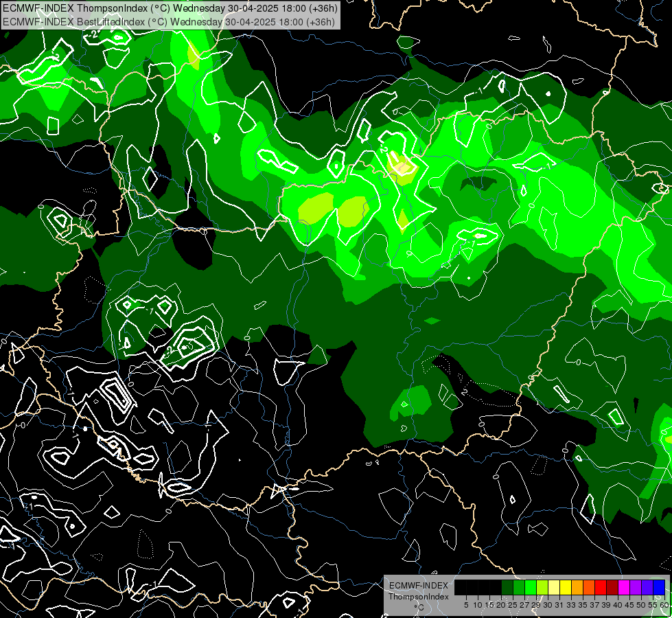Select the violet 50–55 legend swatch
672x618 pixels.
[647, 587]
